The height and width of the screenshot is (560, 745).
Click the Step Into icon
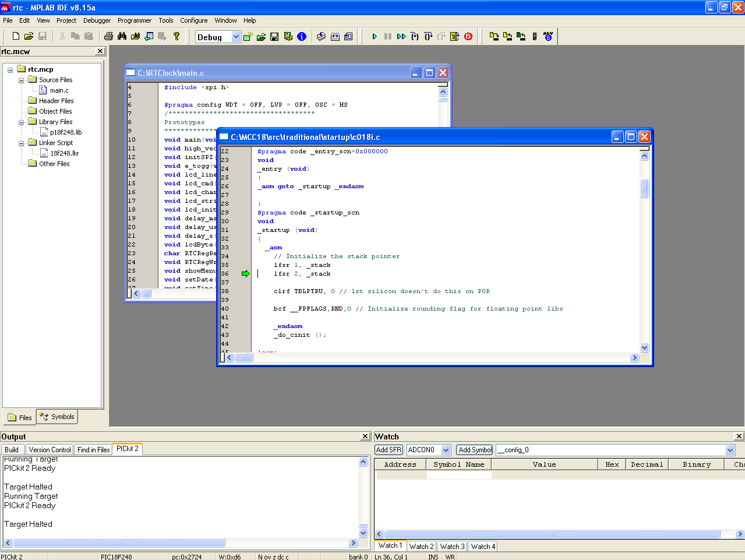[x=415, y=36]
